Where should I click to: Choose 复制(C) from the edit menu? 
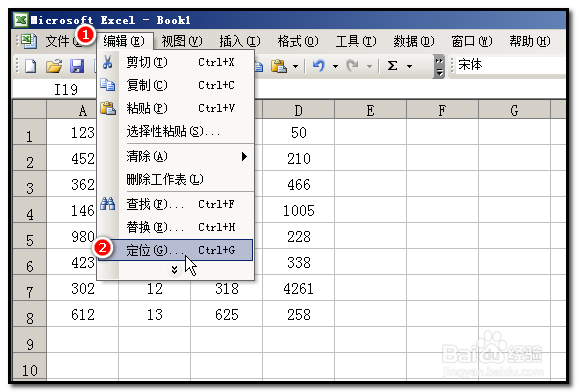(176, 85)
